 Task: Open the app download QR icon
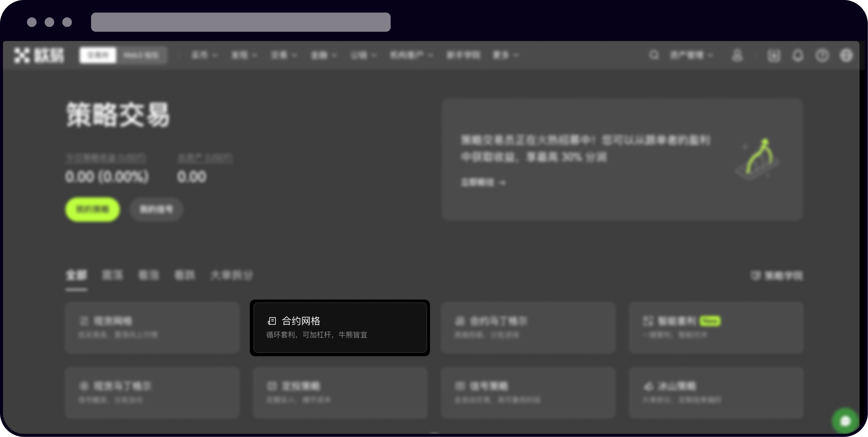pos(774,55)
